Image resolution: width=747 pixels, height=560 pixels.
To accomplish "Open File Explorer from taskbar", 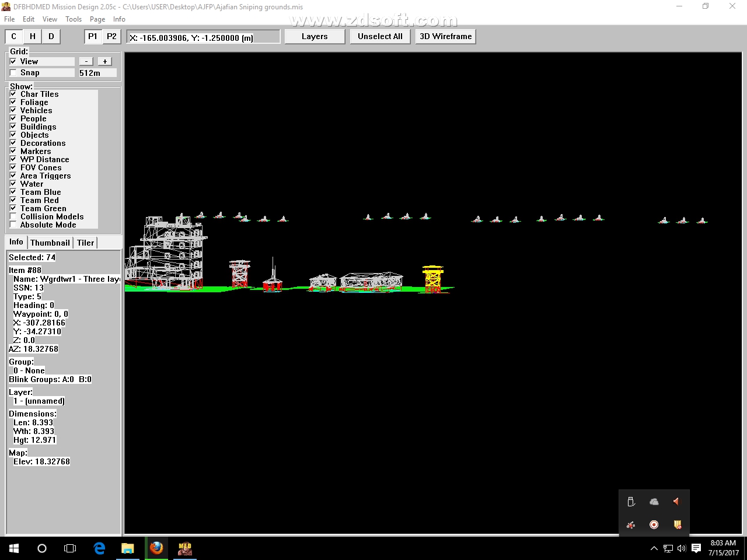I will point(128,548).
